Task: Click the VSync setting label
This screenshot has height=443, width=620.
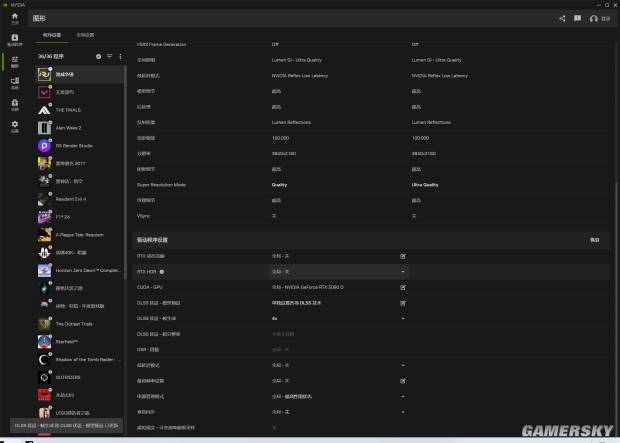Action: click(143, 216)
